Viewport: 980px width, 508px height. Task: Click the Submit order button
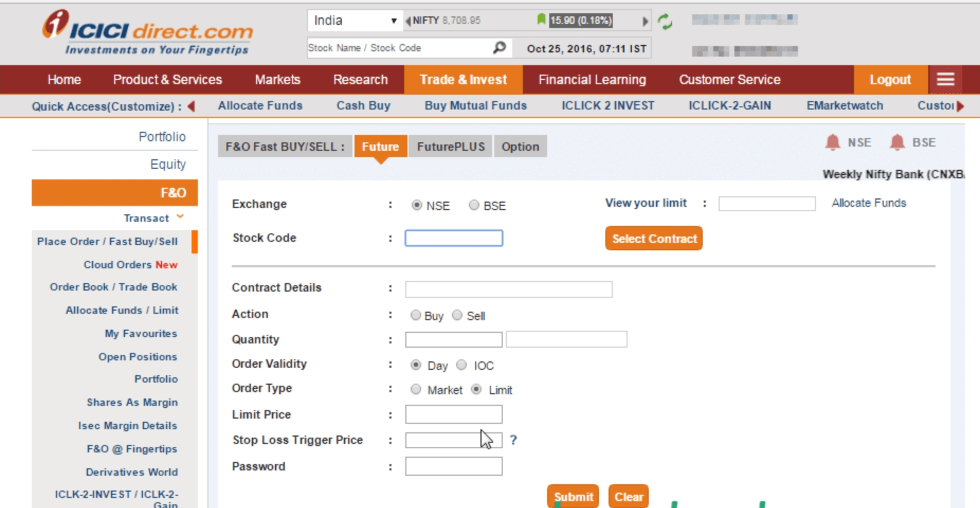tap(573, 496)
